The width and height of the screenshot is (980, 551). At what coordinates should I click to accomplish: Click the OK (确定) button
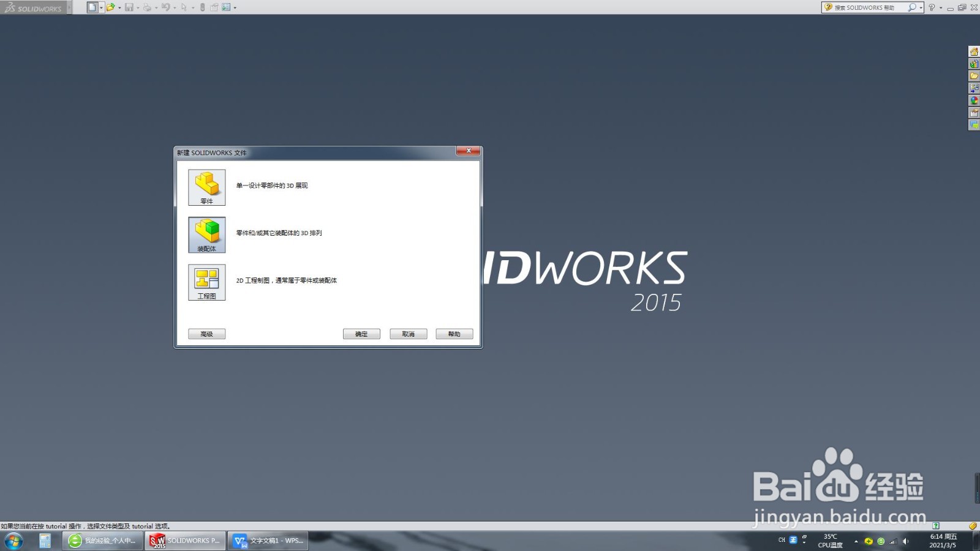[x=361, y=334]
